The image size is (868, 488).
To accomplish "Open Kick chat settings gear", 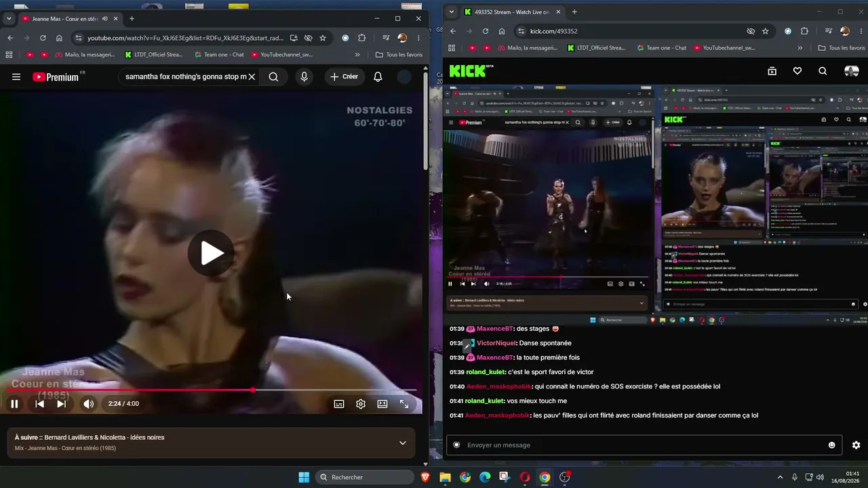I will 856,445.
